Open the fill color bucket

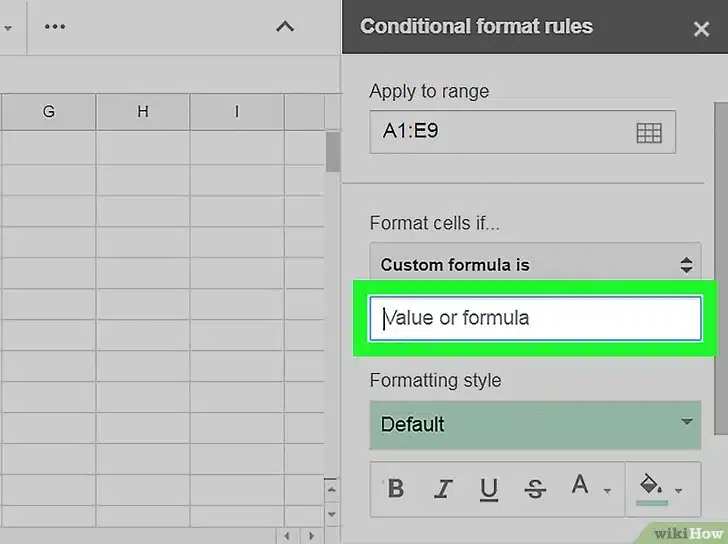tap(651, 487)
